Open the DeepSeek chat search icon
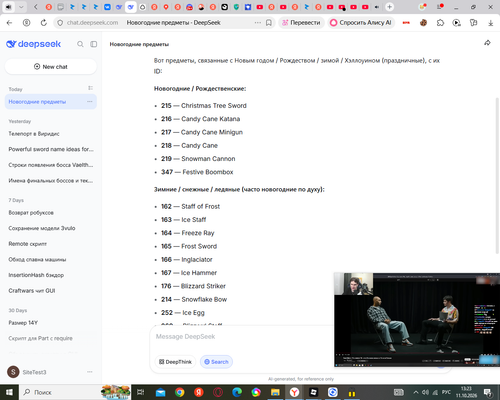Image resolution: width=500 pixels, height=400 pixels. (80, 44)
